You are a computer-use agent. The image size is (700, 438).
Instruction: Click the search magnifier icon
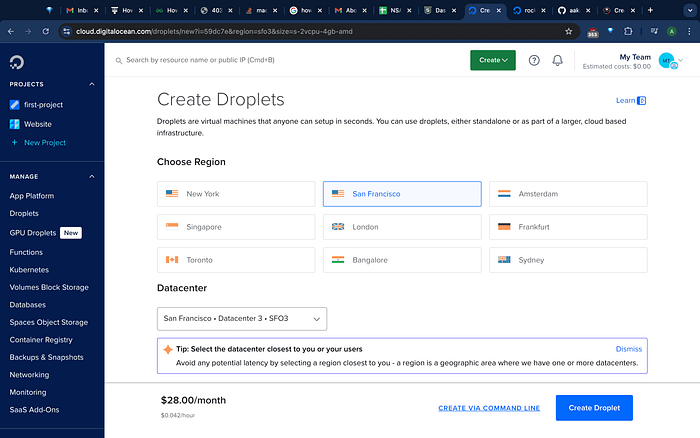(x=119, y=60)
